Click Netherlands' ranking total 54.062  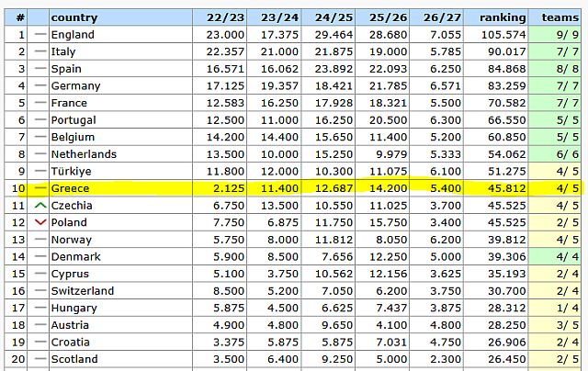tap(507, 154)
